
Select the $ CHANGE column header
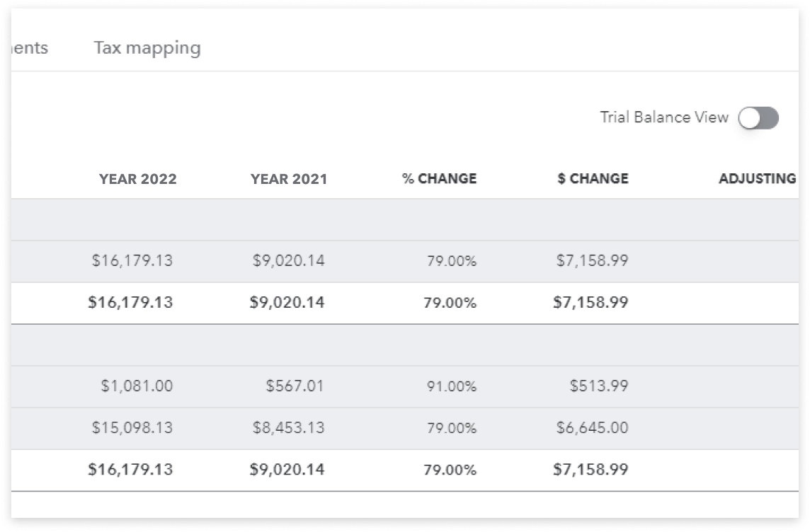(x=593, y=179)
